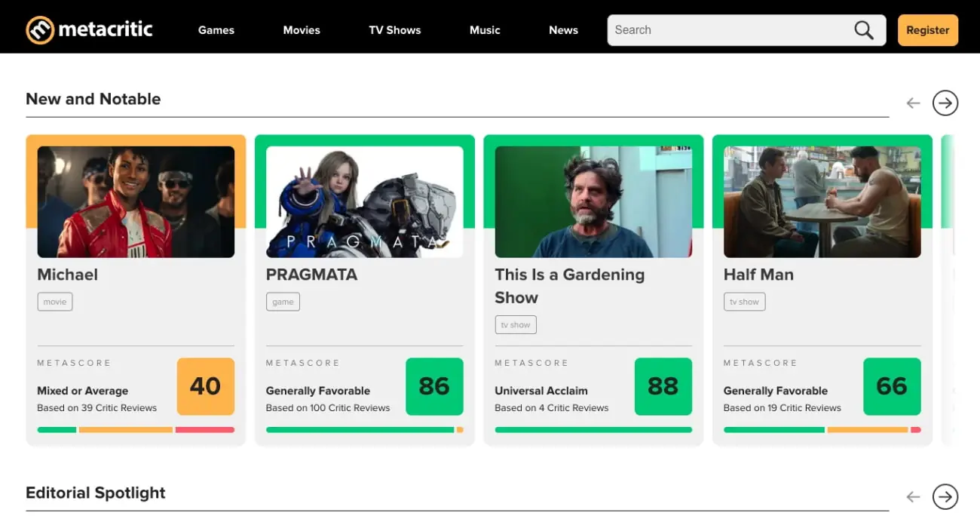This screenshot has width=980, height=528.
Task: Click the search magnifying glass icon
Action: (863, 29)
